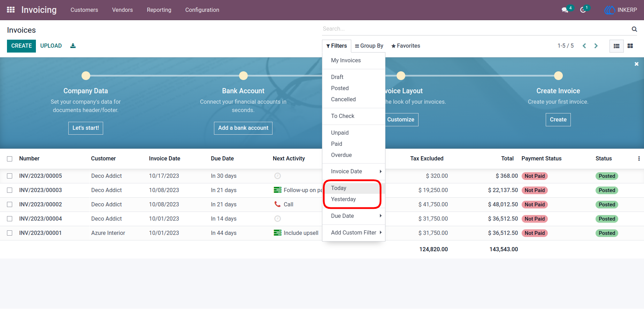Viewport: 644px width, 309px height.
Task: Click Let's start! for Company Data
Action: 86,128
